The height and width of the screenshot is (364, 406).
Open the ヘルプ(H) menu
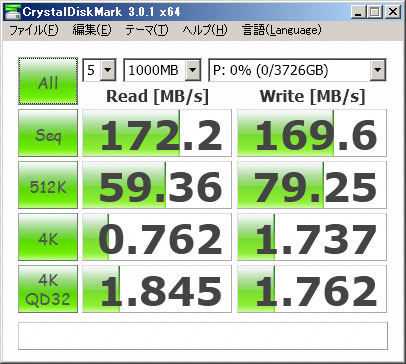coord(205,30)
